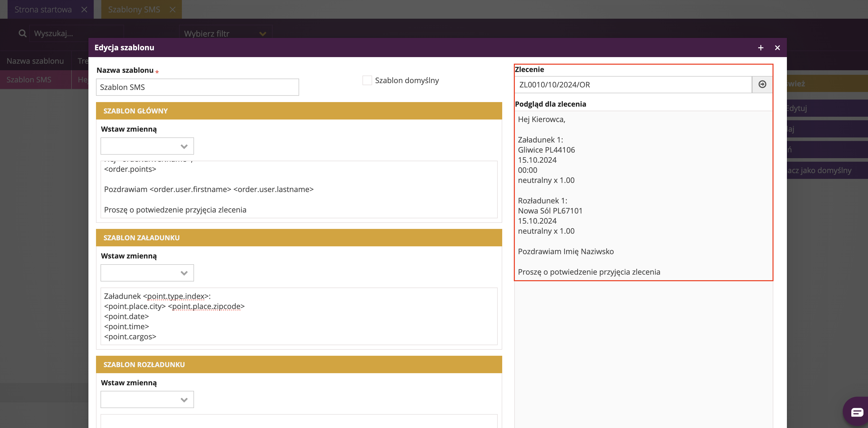
Task: Close the Szablony SMS tab
Action: coord(173,9)
